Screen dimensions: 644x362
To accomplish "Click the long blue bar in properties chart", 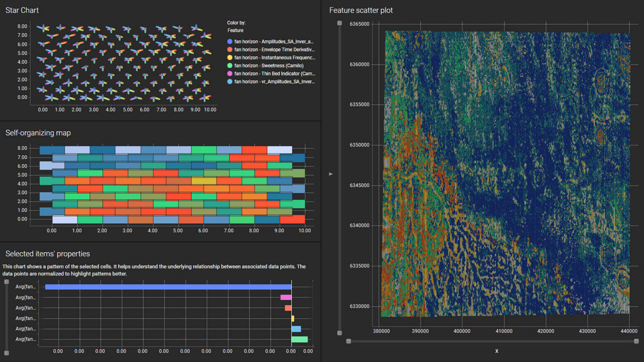I will click(x=168, y=287).
